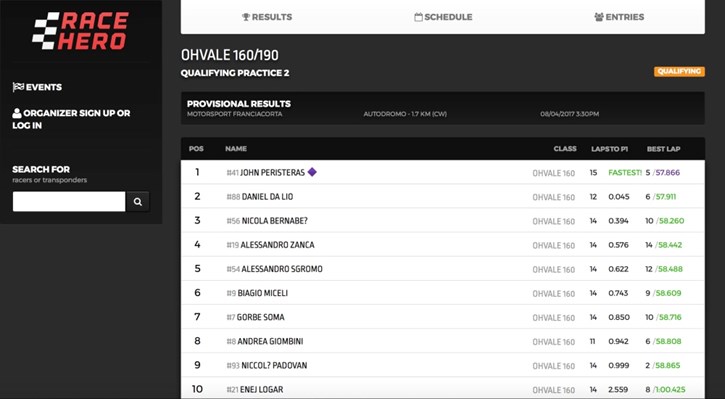Click the trophy icon on the Results tab
This screenshot has height=399, width=725.
click(246, 17)
